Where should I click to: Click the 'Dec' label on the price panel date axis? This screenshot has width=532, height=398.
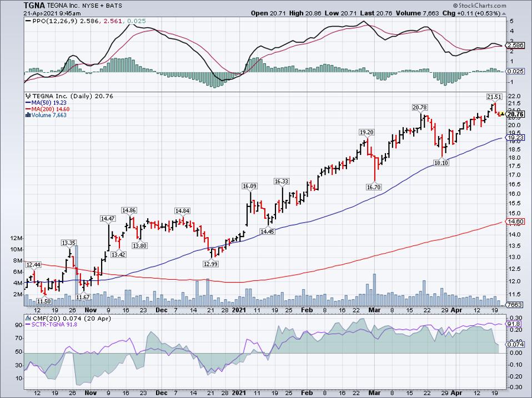161,310
